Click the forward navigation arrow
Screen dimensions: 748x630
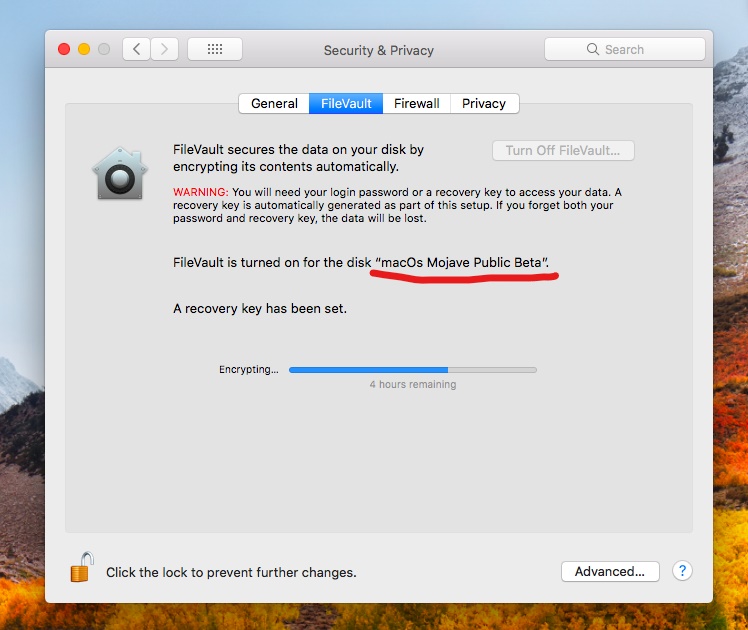(165, 49)
